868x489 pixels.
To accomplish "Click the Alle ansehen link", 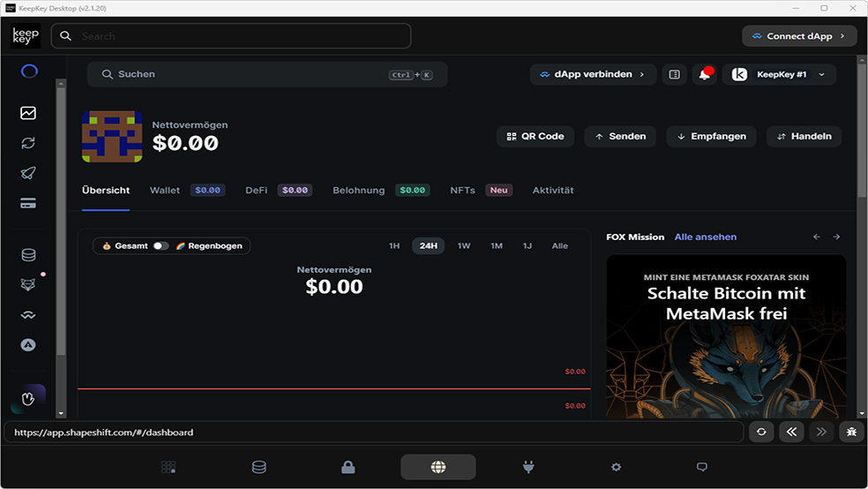I will (x=706, y=237).
